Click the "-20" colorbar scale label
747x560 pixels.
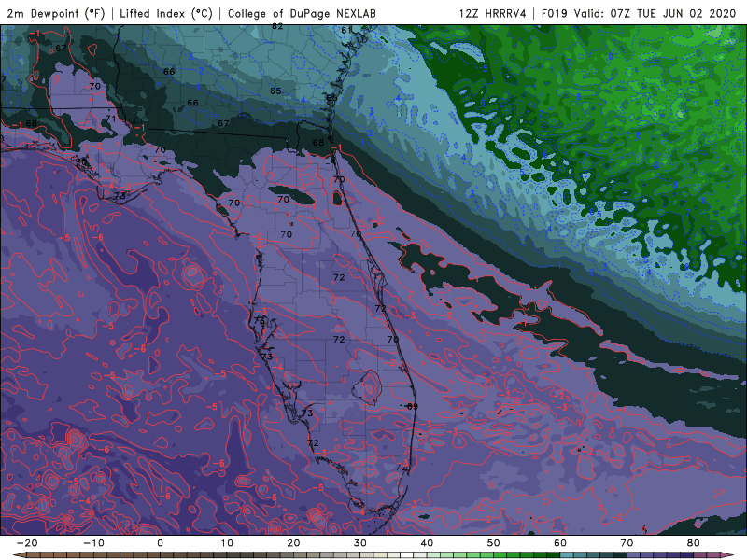27,543
